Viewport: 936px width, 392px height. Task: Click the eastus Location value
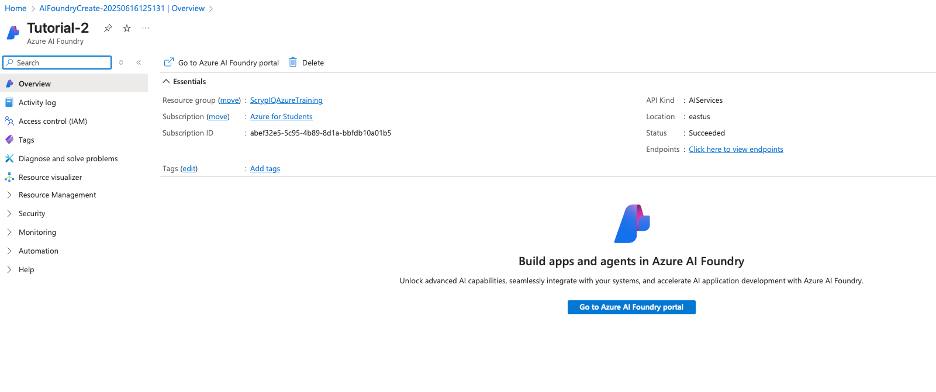(x=700, y=116)
